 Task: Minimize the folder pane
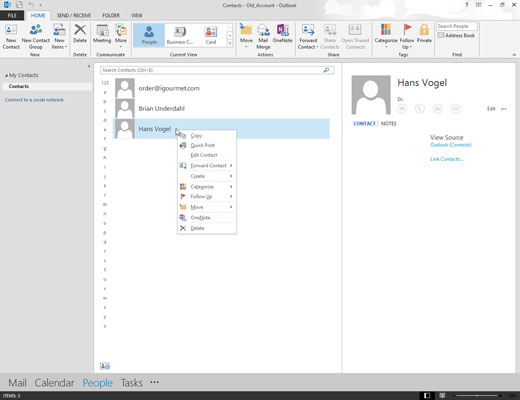tap(89, 66)
